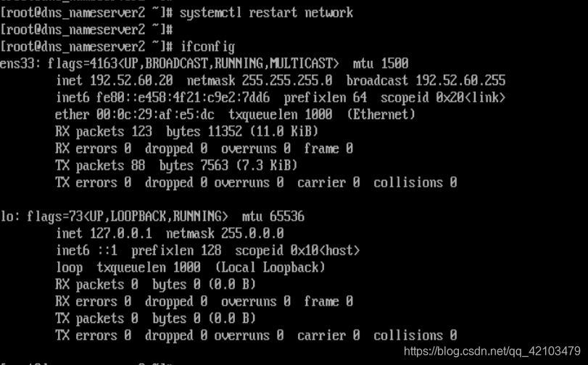Click the lo interface name
The height and width of the screenshot is (365, 588).
point(7,216)
